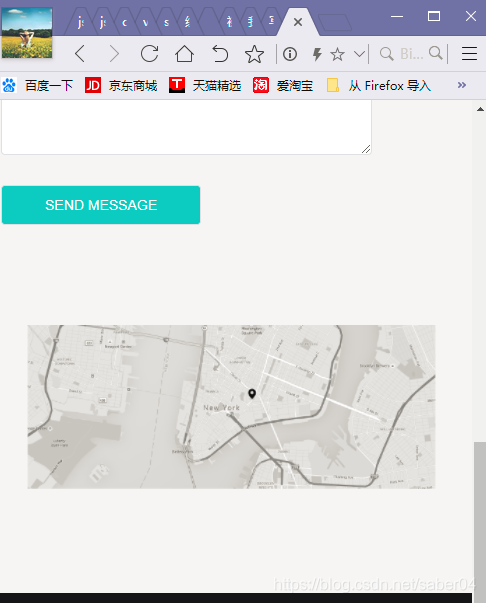Expand the address bar dropdown chevron

point(359,54)
